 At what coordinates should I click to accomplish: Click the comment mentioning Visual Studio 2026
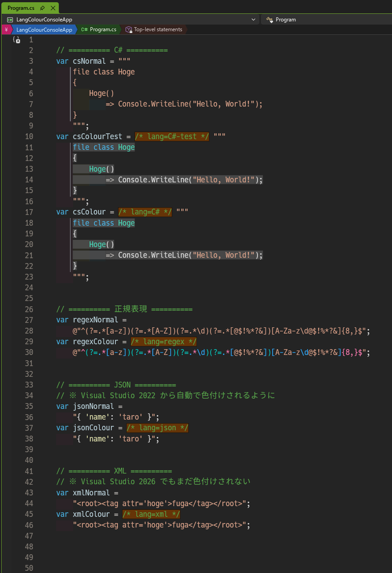pos(153,482)
